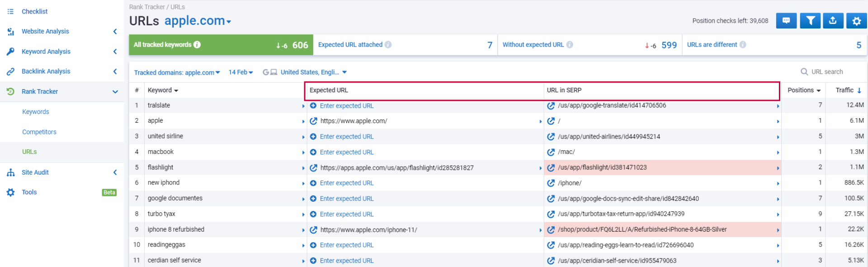Open external link icon for flashlight/id381471023 URL
Image resolution: width=868 pixels, height=267 pixels.
(551, 167)
